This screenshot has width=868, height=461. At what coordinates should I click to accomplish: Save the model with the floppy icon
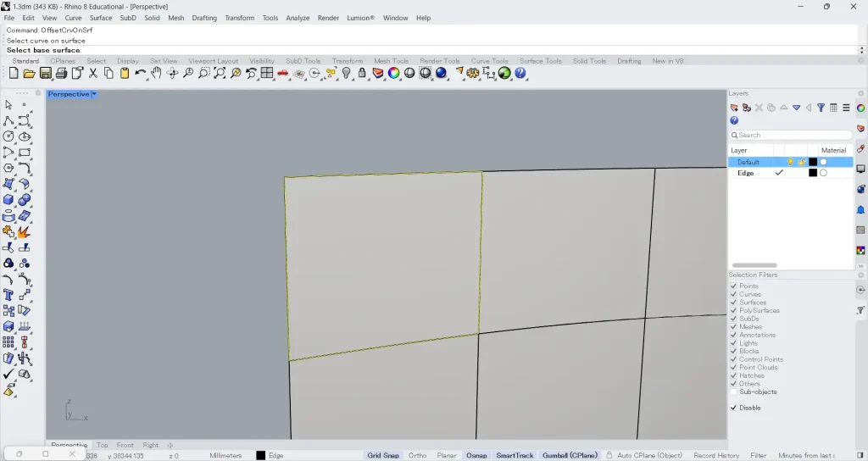coord(46,73)
